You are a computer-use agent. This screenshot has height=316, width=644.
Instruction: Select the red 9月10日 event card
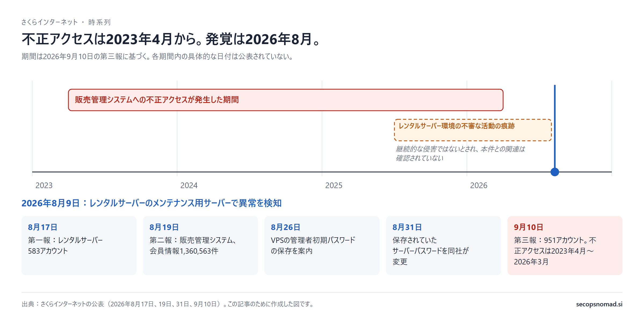pos(565,245)
